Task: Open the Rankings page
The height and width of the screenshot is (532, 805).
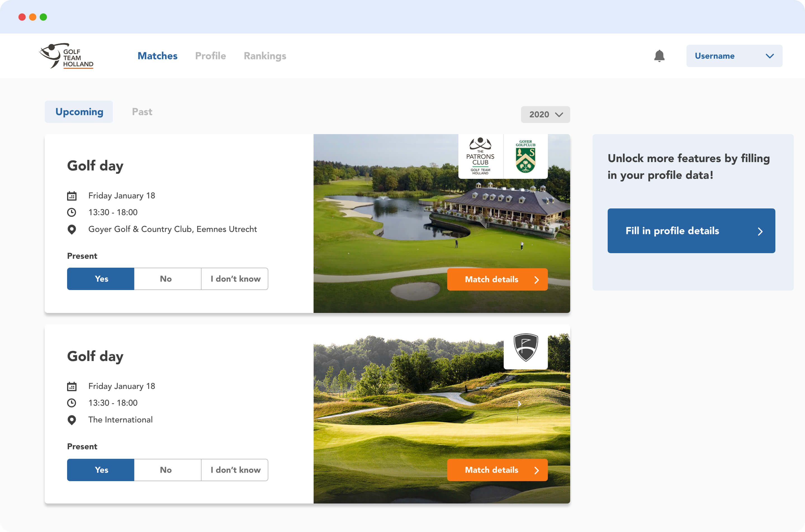Action: [265, 56]
